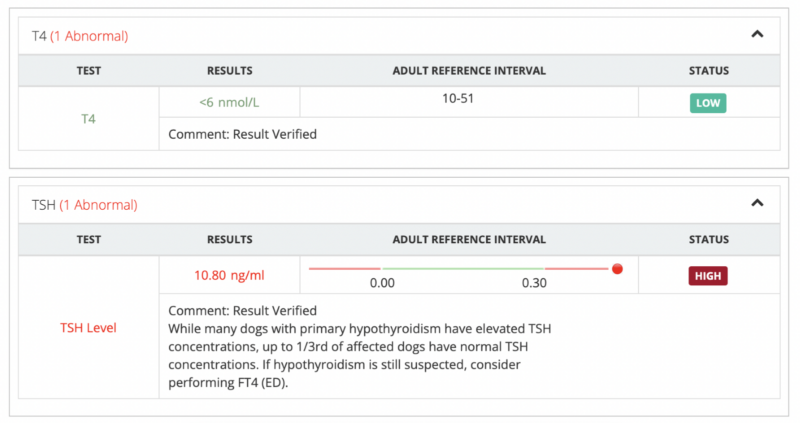Select the <6 nmol/L result value
Screen dimensions: 800x423
click(x=229, y=103)
